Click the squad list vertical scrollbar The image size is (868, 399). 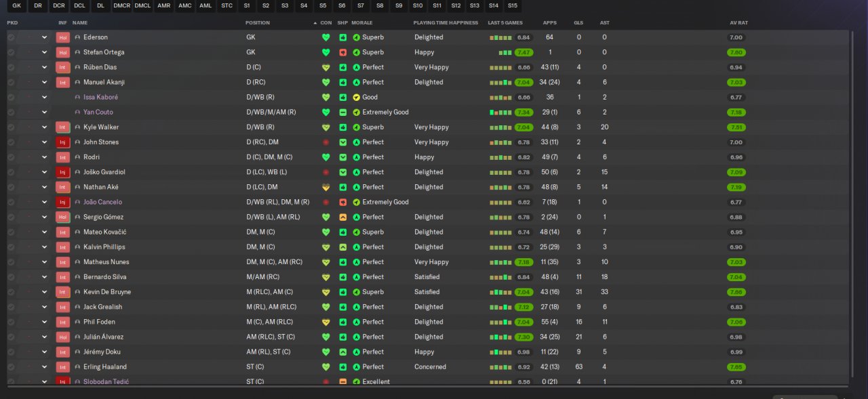click(852, 203)
